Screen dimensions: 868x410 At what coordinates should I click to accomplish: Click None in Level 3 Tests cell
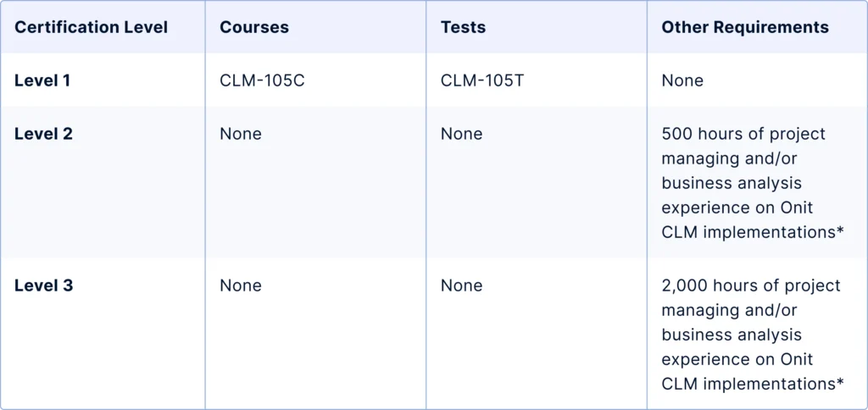(x=461, y=285)
